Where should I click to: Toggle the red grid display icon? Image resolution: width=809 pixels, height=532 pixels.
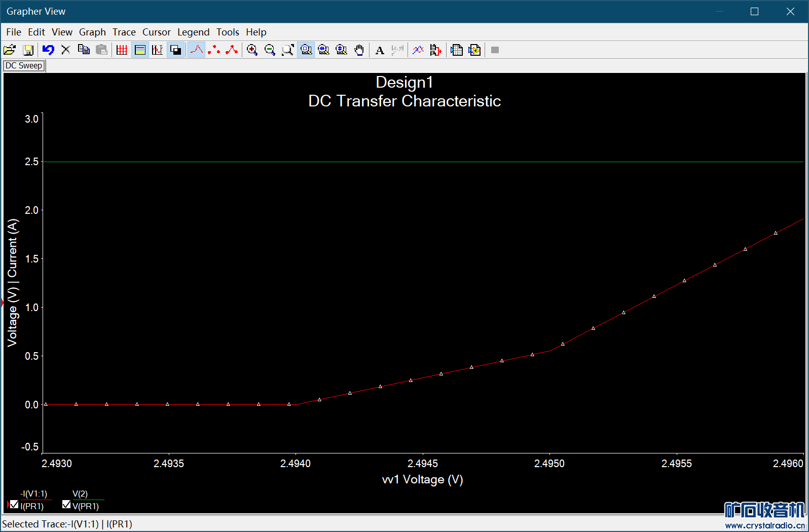122,50
